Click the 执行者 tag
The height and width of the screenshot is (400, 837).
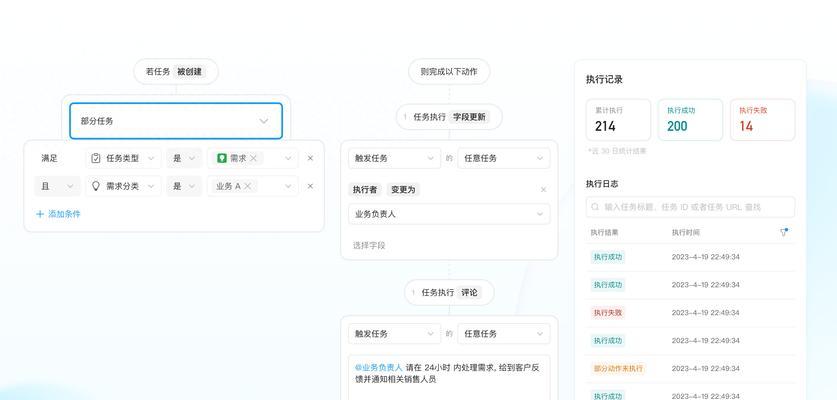(365, 190)
